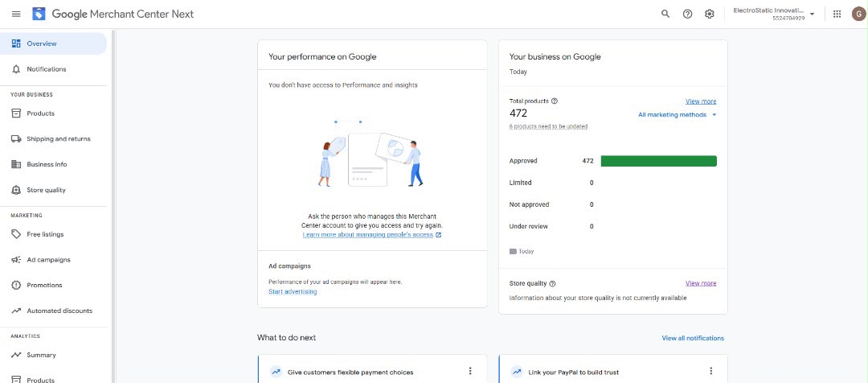Click the Summary analytics chart icon
This screenshot has width=868, height=383.
(16, 356)
